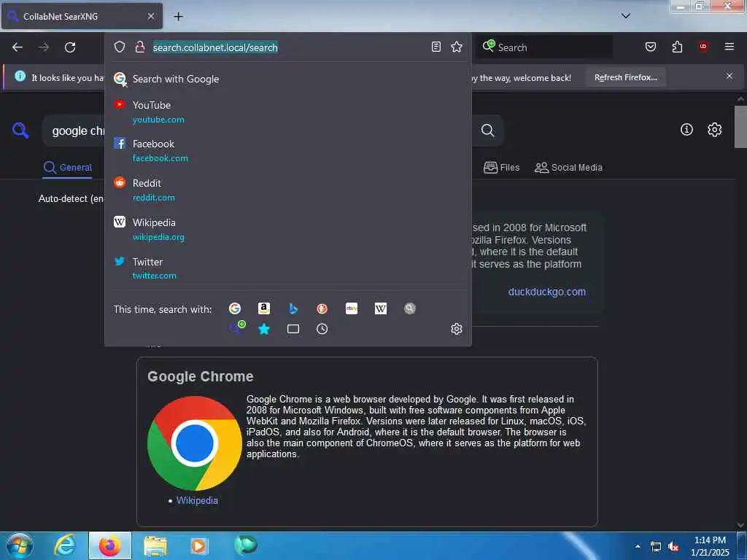Search this time with eBay icon
Screen dimensions: 747x560
(x=352, y=308)
